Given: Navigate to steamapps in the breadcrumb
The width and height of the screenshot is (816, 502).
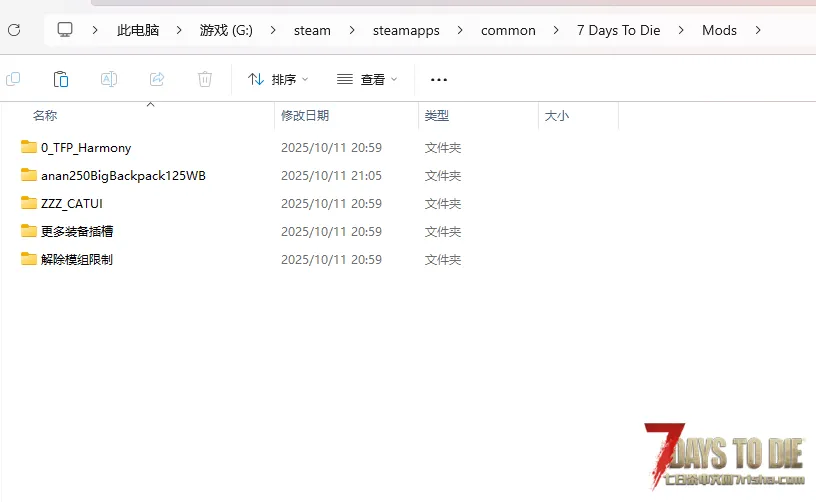Looking at the screenshot, I should tap(406, 30).
